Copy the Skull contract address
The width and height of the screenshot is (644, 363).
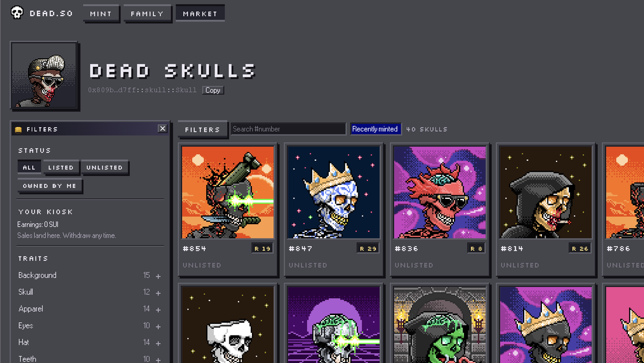pos(213,90)
